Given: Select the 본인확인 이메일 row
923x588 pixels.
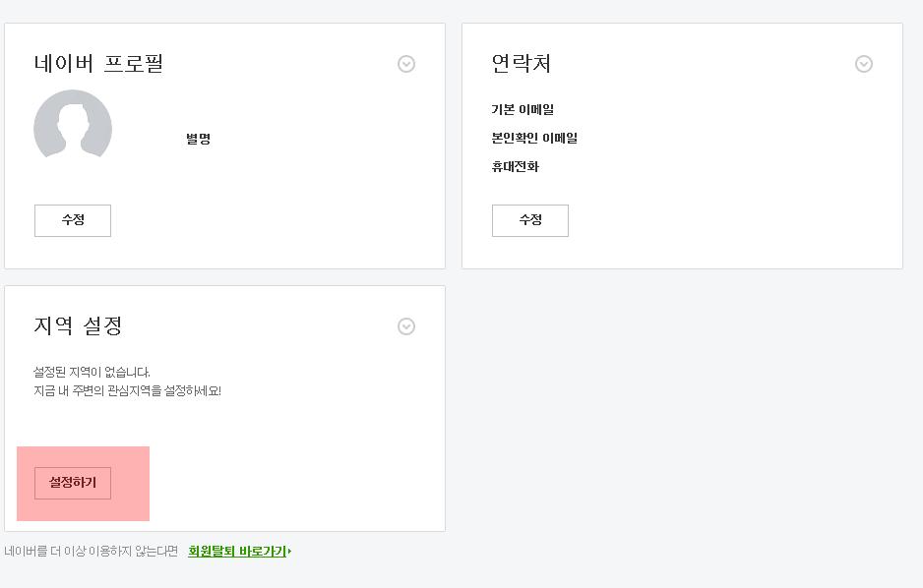Looking at the screenshot, I should 534,138.
